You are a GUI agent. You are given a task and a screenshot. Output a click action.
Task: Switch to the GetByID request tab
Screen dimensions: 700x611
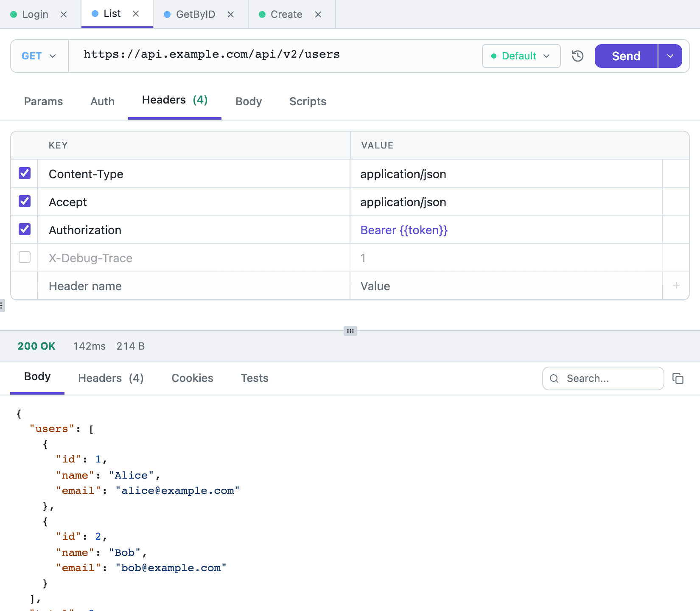tap(195, 14)
